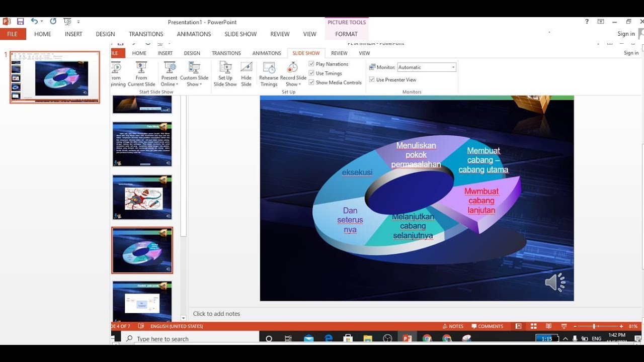Toggle Play Narrations checkbox

point(311,64)
